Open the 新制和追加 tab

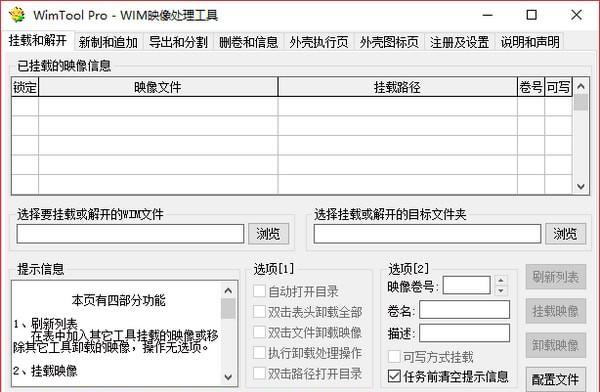(x=108, y=42)
